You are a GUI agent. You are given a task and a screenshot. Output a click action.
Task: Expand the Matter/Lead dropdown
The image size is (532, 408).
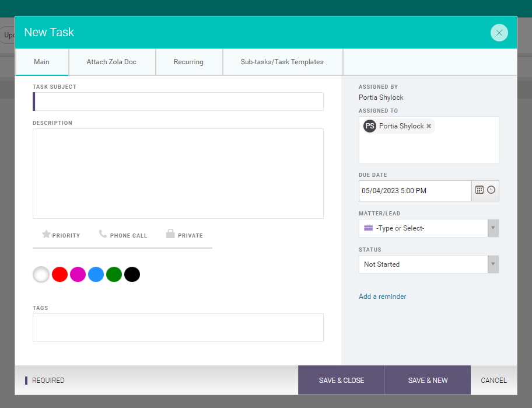click(493, 228)
